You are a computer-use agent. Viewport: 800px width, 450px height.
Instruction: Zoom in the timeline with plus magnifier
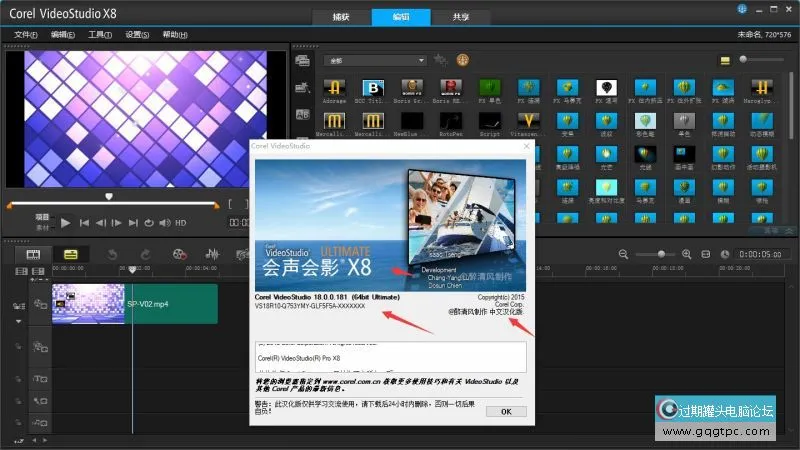click(687, 254)
